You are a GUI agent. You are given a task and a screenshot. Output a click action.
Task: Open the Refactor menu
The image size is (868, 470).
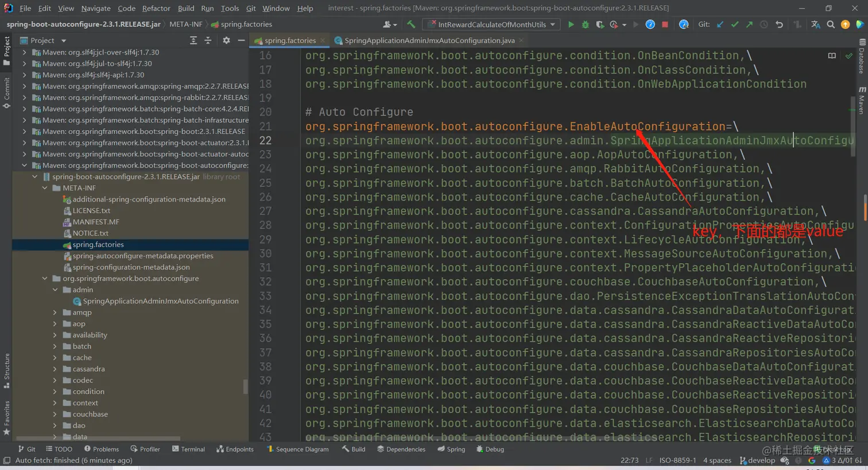pos(156,8)
